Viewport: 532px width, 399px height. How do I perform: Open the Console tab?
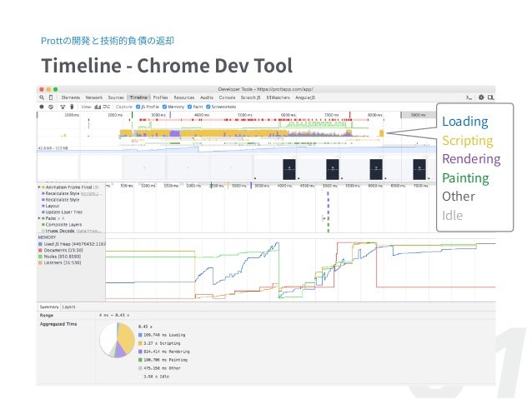227,97
